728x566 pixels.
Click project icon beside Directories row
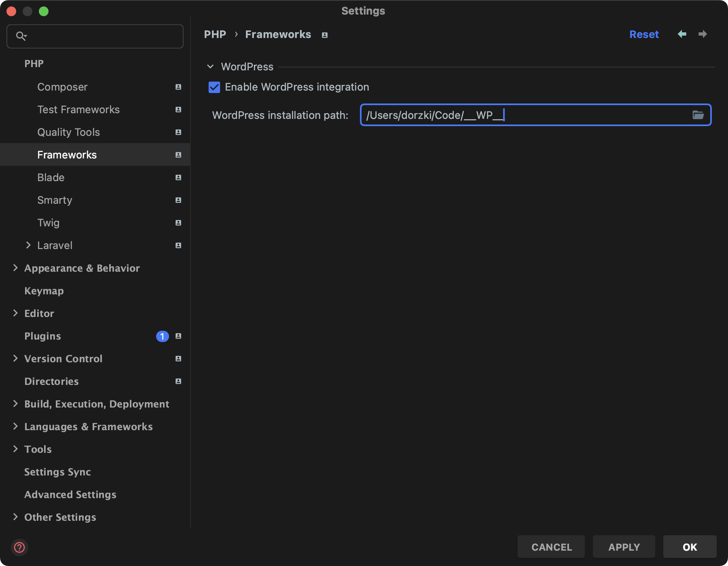[x=178, y=381]
